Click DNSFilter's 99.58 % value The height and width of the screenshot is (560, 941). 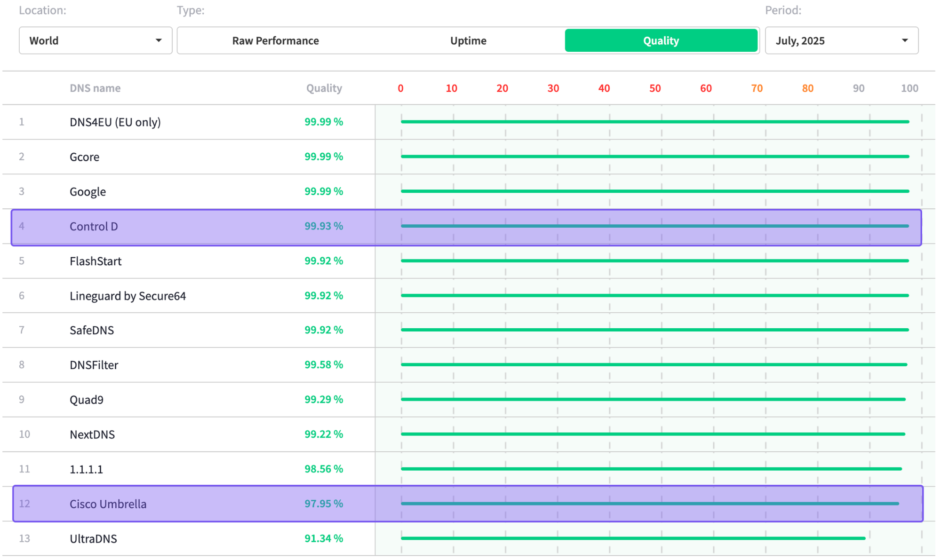[324, 365]
